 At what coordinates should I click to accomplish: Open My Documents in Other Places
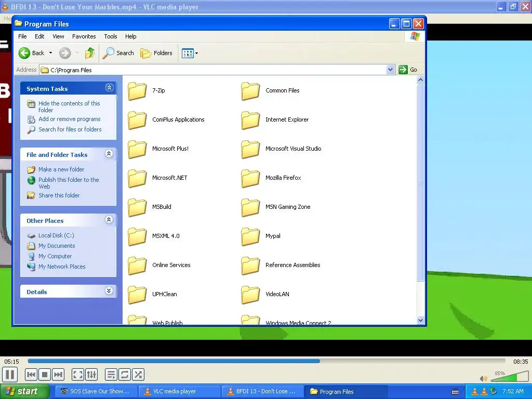57,246
